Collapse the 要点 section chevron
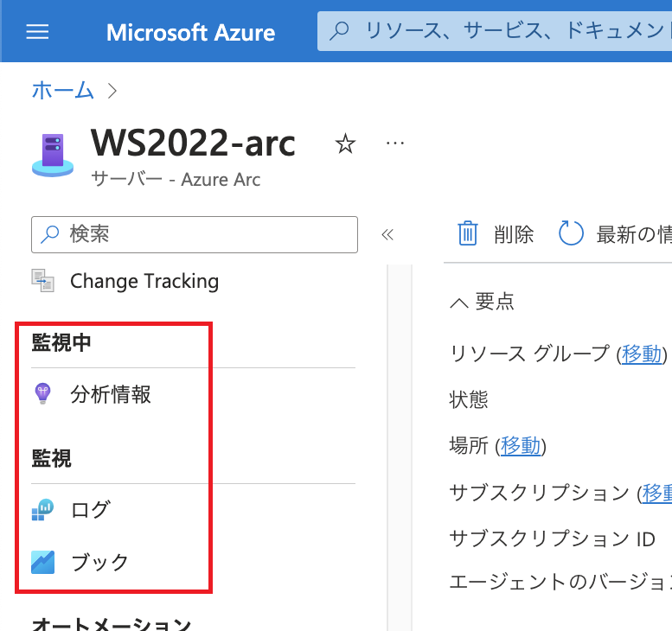 [459, 303]
